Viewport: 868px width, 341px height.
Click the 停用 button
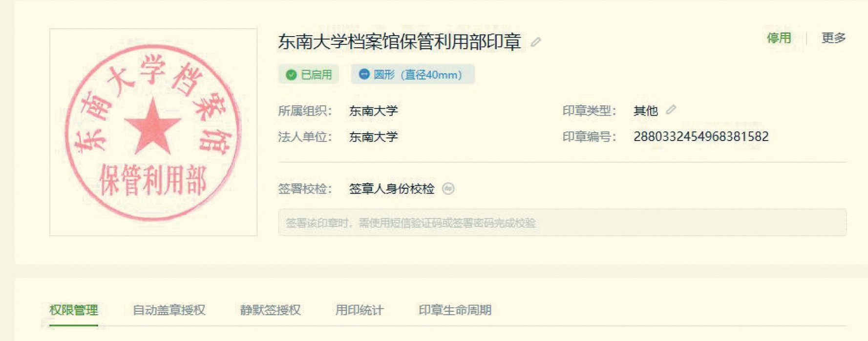click(x=779, y=38)
